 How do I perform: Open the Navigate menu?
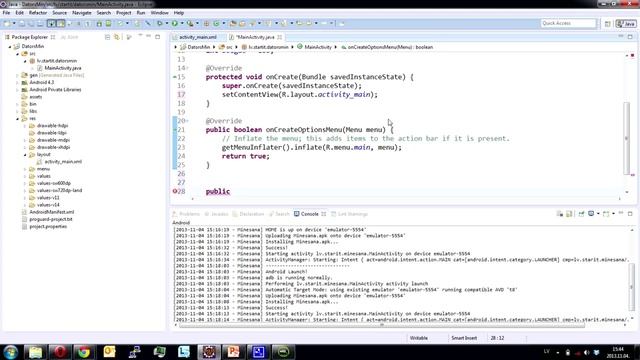click(82, 13)
